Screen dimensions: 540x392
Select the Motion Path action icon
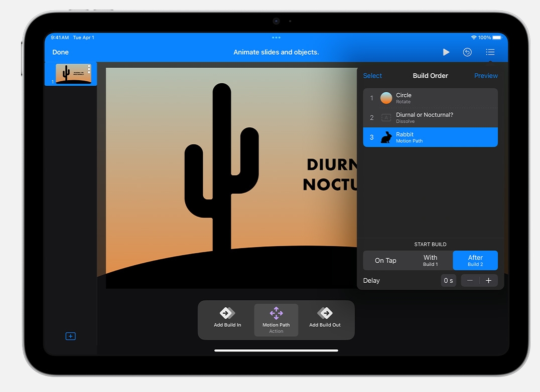click(276, 314)
